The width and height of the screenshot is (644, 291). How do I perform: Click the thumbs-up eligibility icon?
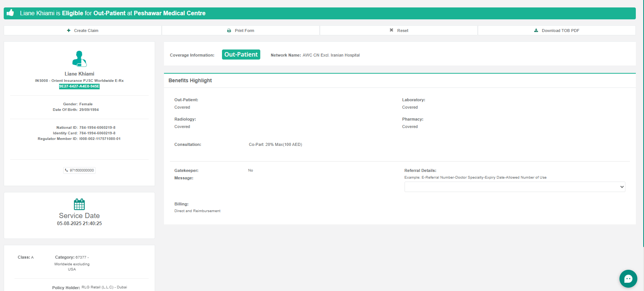(10, 13)
